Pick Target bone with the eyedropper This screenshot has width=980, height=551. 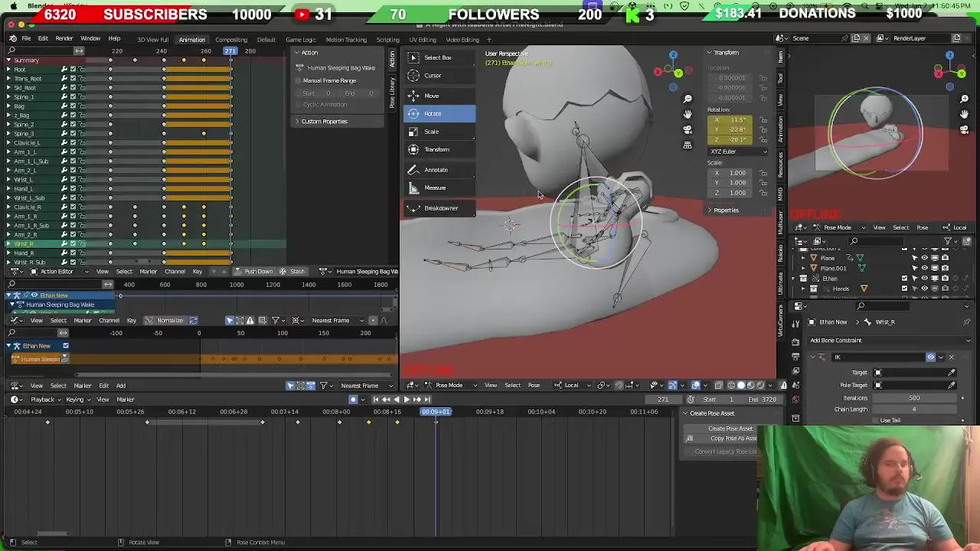[x=952, y=373]
